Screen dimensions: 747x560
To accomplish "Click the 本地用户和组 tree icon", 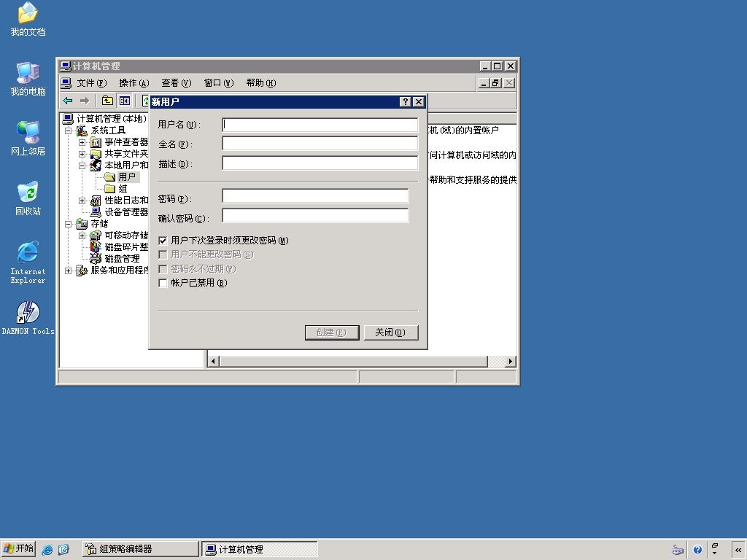I will (x=96, y=166).
